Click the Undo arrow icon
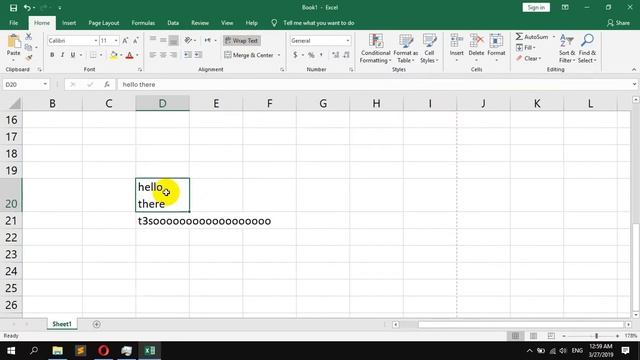Screen dimensions: 640x360 click(x=27, y=7)
